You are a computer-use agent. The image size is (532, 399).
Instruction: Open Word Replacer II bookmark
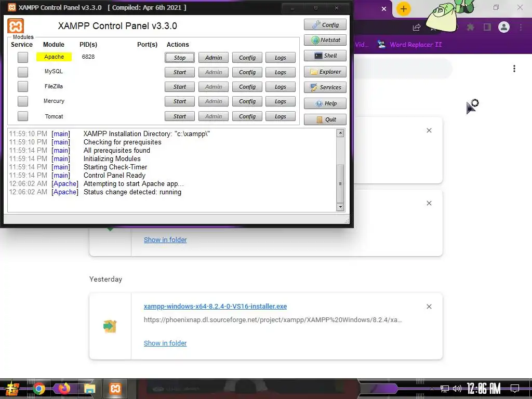(410, 45)
